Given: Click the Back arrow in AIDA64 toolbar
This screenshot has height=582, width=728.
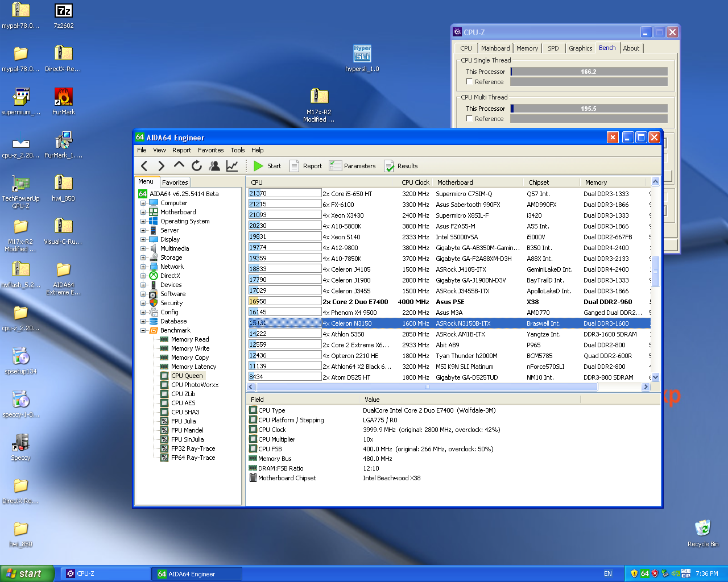Looking at the screenshot, I should 144,166.
